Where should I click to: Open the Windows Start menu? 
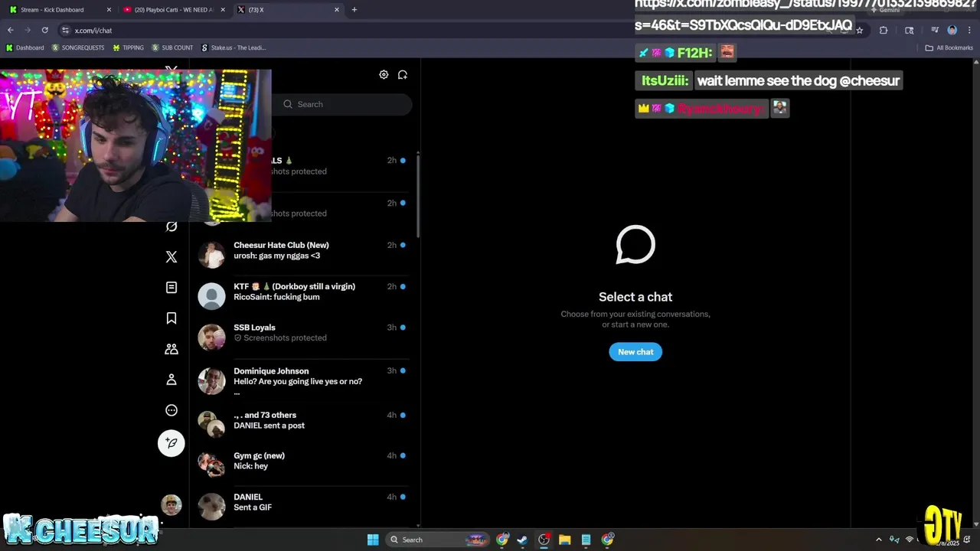click(x=373, y=540)
